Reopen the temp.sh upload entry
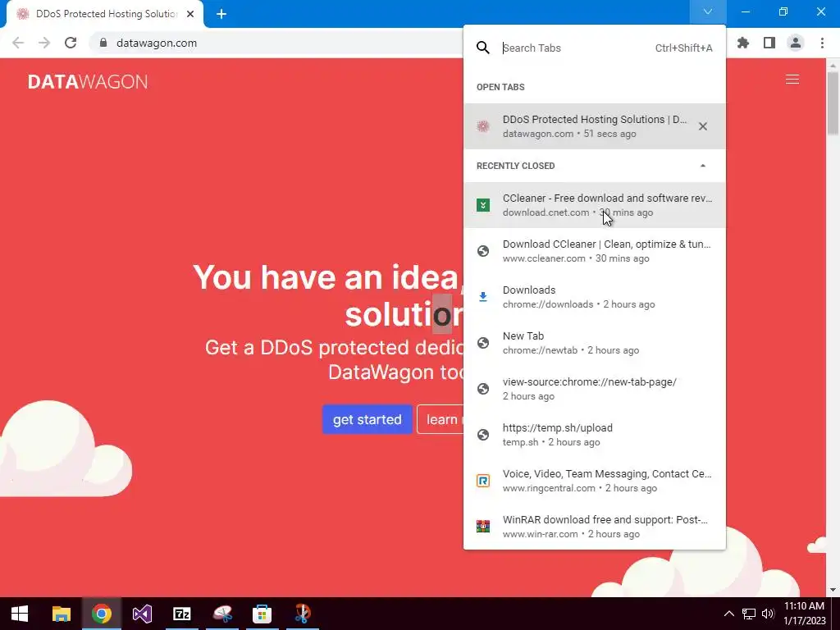 [594, 435]
